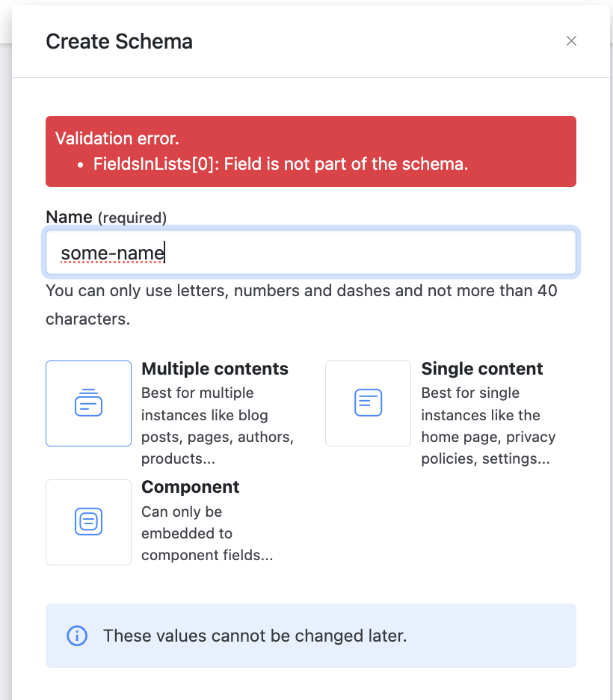Click the FieldsInLists[0] error message

280,164
